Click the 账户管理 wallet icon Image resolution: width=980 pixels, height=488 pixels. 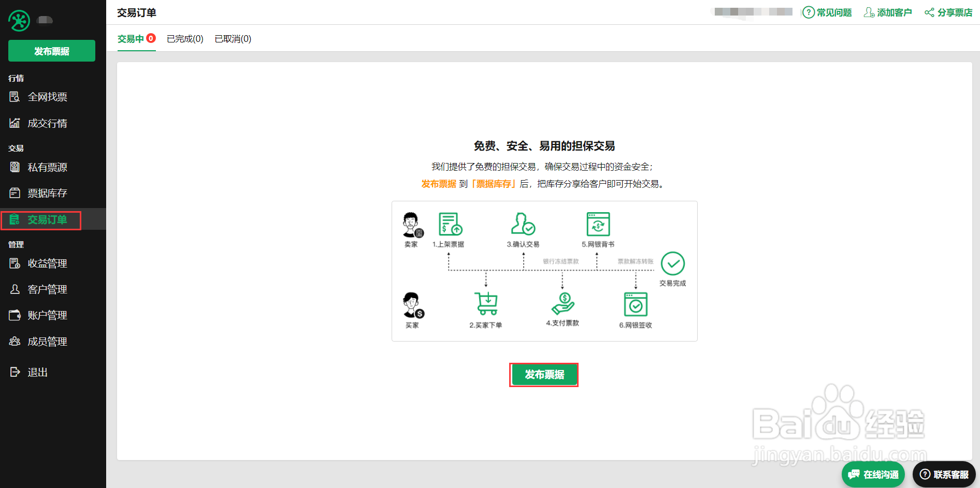pos(15,315)
